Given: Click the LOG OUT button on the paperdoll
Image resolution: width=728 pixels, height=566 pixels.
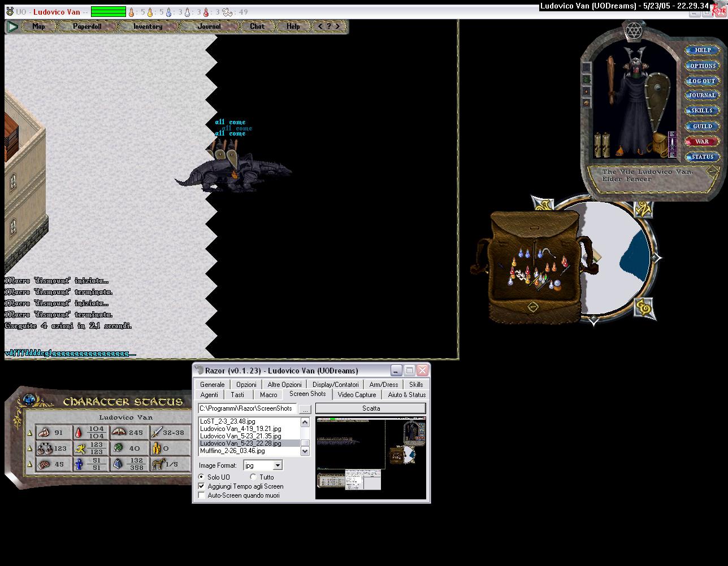Looking at the screenshot, I should tap(703, 81).
